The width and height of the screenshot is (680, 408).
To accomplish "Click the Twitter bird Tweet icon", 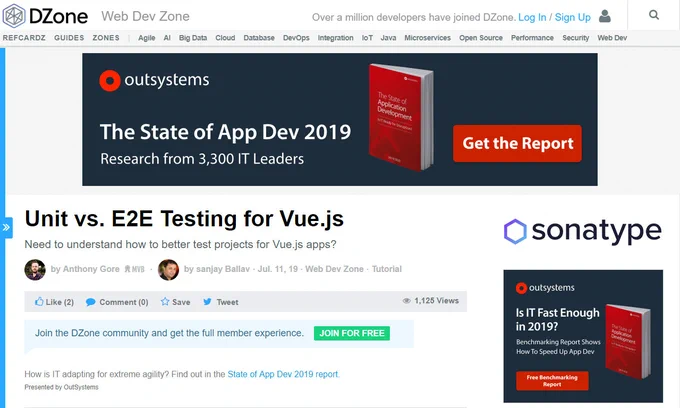I will click(x=207, y=302).
